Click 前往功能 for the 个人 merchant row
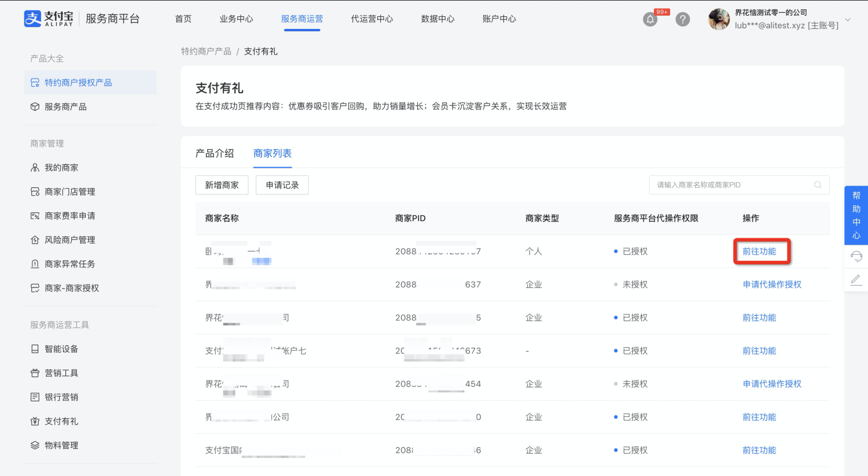Viewport: 868px width, 476px height. pos(759,252)
